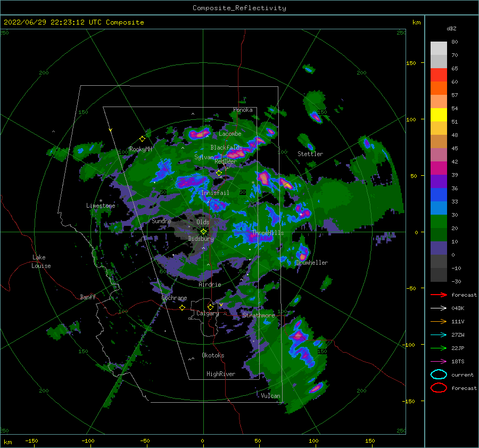This screenshot has height=448, width=479.
Task: Click the cyan 'current' ellipse icon
Action: (439, 374)
